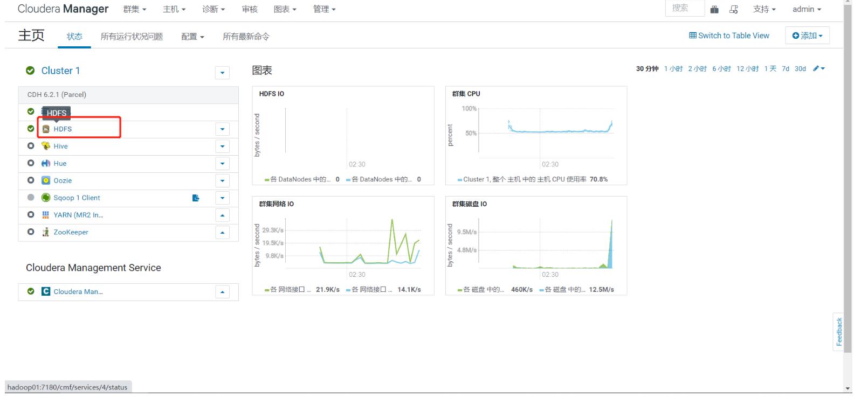Click the 添加 button
This screenshot has width=868, height=398.
[807, 36]
